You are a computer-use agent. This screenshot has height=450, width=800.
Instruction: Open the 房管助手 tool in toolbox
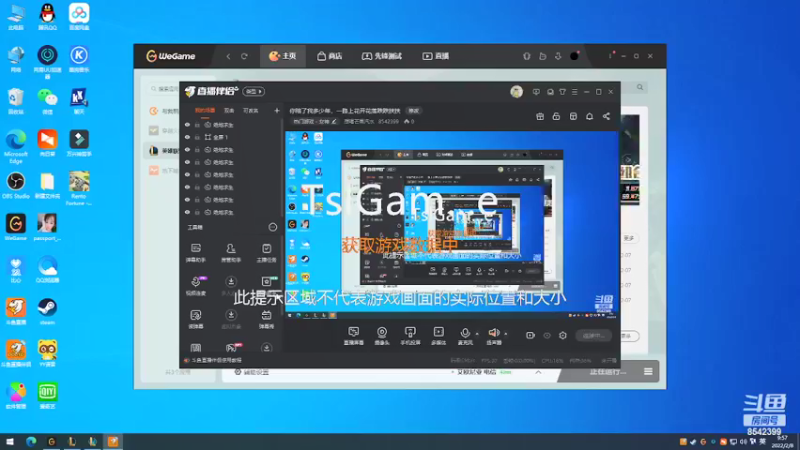pos(231,253)
